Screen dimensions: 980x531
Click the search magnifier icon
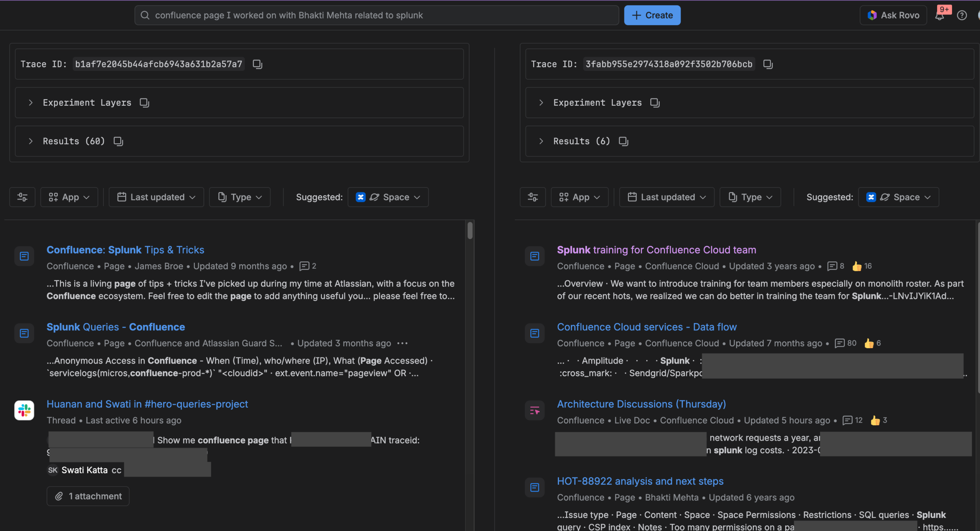tap(145, 15)
